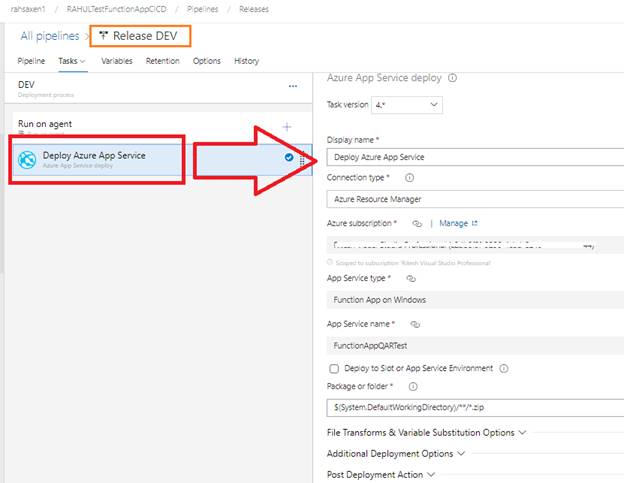Show info for Azure App Service deploy

tap(452, 78)
